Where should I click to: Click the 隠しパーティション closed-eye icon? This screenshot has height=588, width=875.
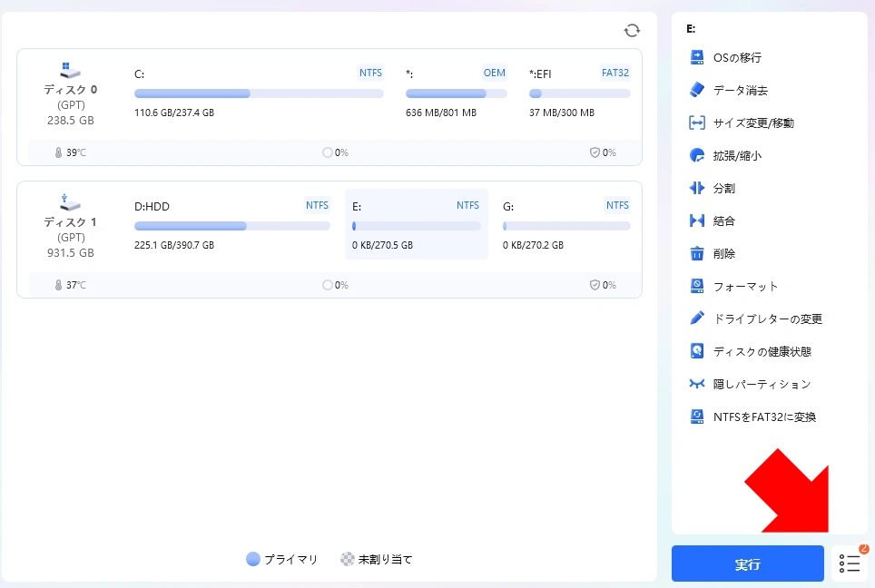697,384
